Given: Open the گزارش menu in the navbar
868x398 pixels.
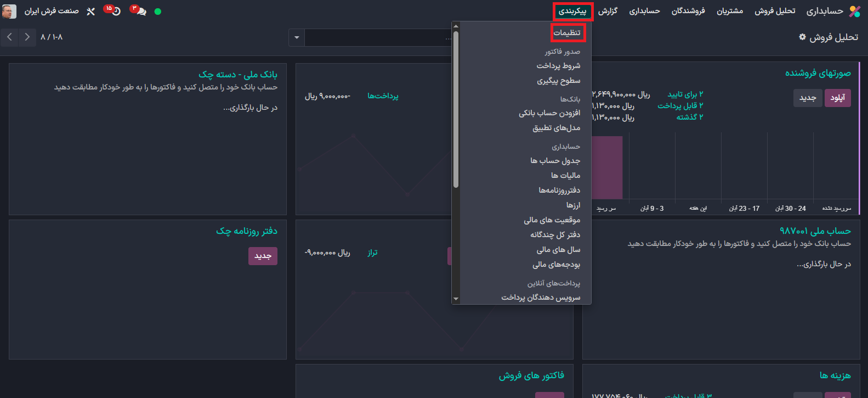Looking at the screenshot, I should click(608, 11).
